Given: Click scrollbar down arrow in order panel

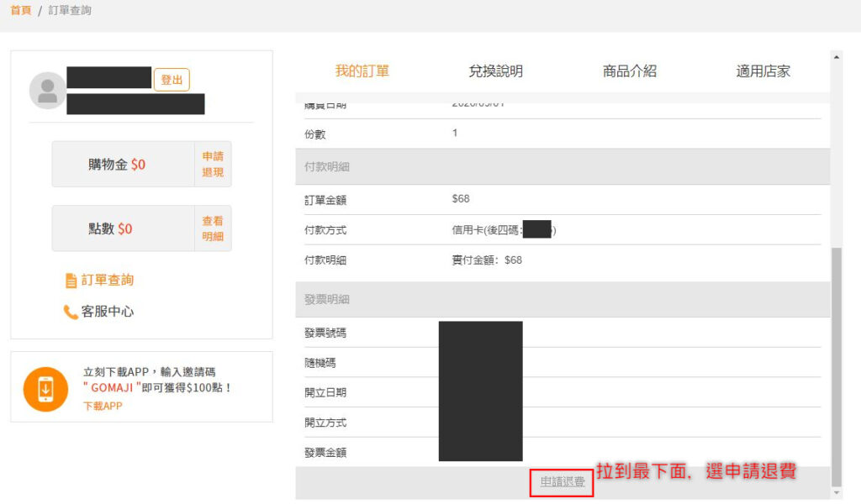Looking at the screenshot, I should click(x=836, y=492).
